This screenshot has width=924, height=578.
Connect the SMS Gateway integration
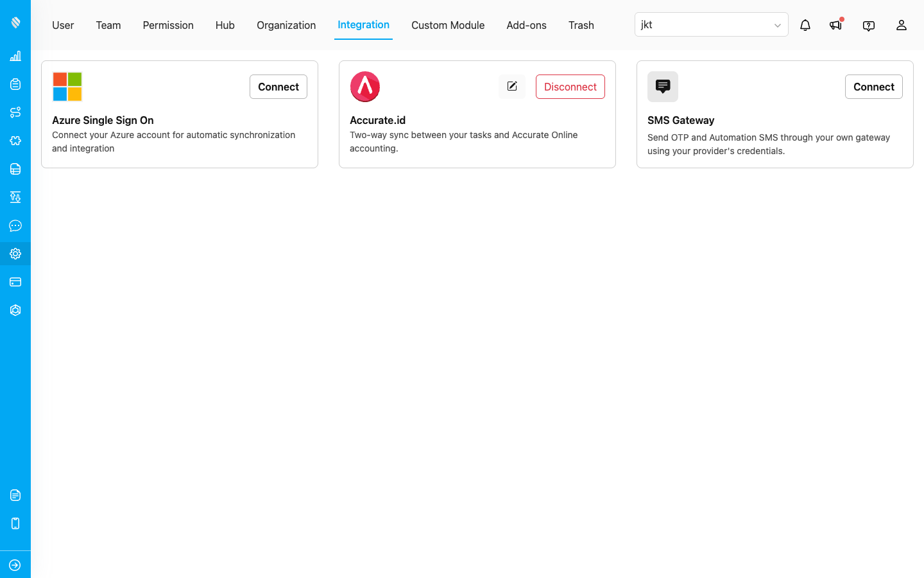[874, 87]
